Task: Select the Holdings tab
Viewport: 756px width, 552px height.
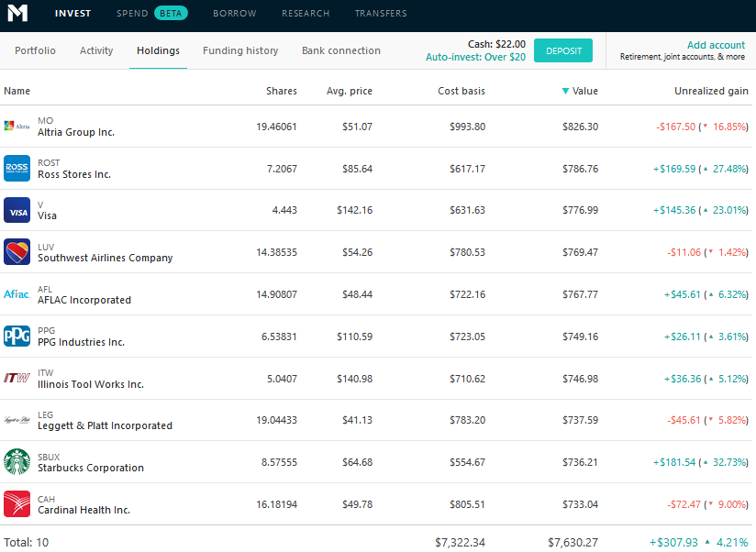Action: tap(158, 50)
